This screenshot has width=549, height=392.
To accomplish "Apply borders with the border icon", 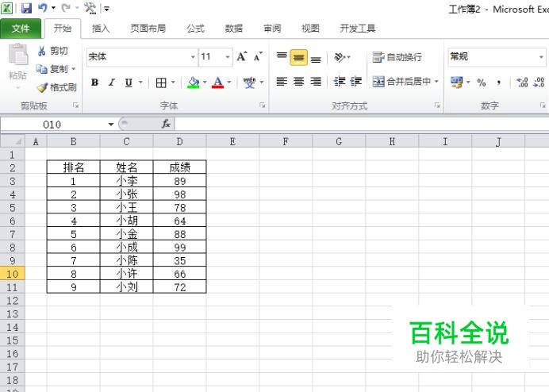I will [x=161, y=83].
